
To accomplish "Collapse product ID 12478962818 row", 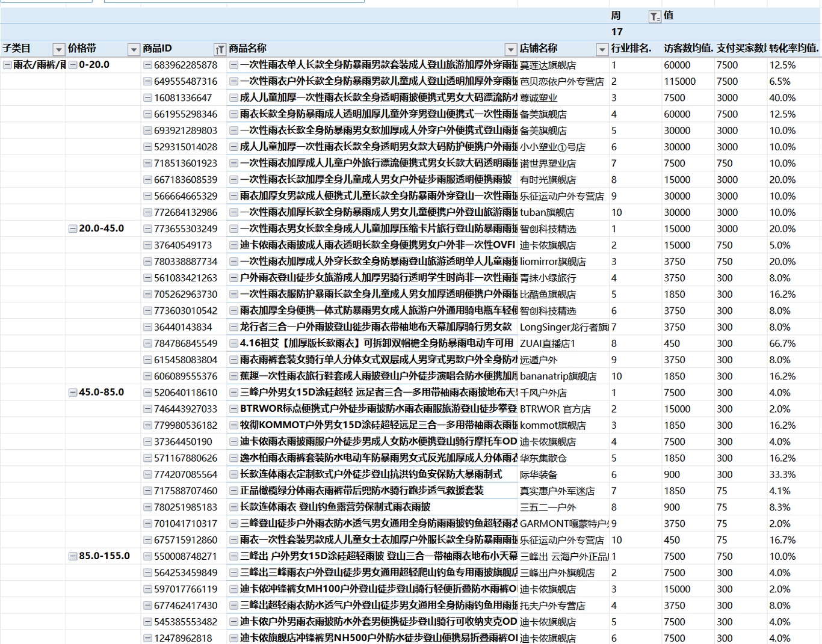I will [147, 638].
